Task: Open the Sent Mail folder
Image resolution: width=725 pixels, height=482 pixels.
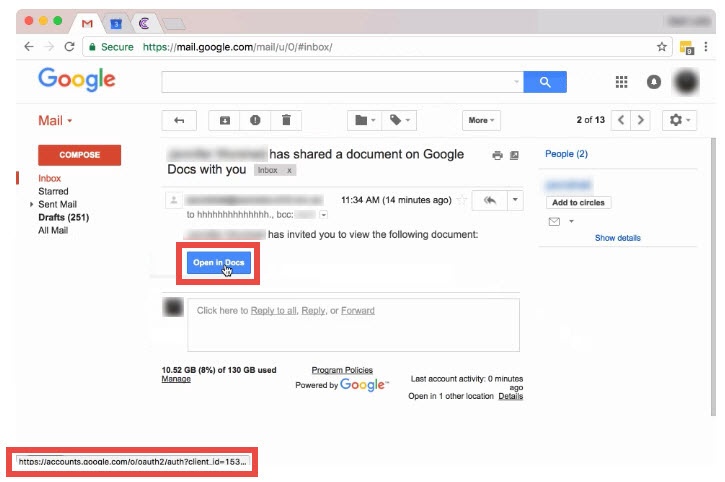Action: pos(57,204)
